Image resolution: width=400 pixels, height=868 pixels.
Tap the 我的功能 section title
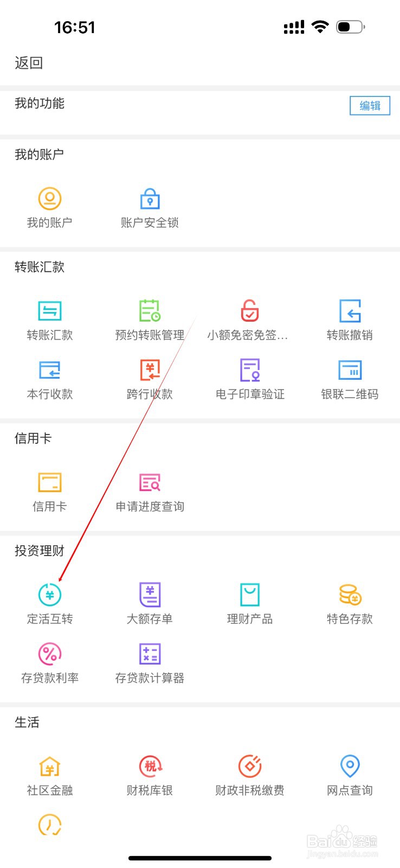[x=40, y=104]
